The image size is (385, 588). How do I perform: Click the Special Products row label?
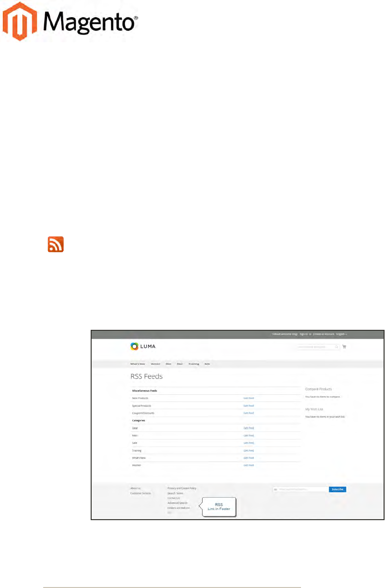click(141, 406)
